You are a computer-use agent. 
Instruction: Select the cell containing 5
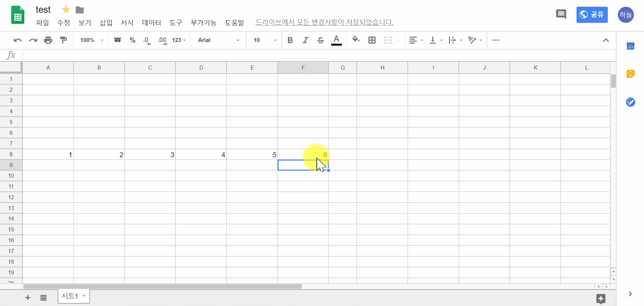coord(252,155)
